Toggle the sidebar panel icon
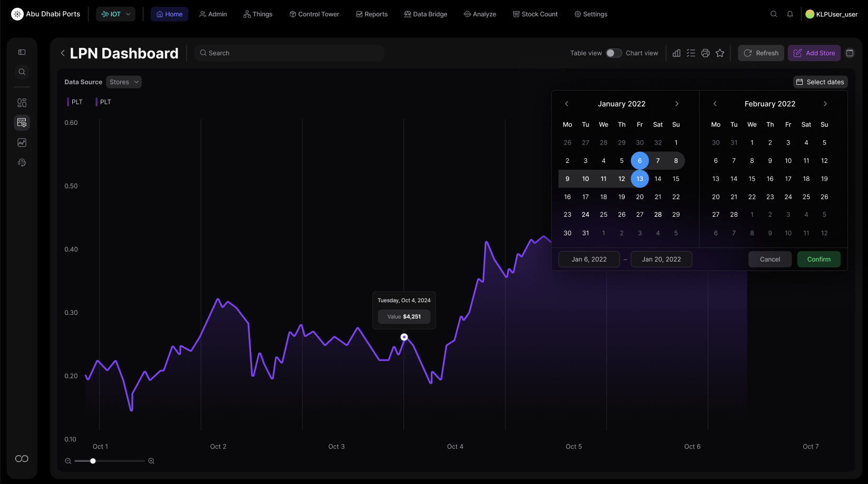The image size is (868, 484). click(22, 52)
